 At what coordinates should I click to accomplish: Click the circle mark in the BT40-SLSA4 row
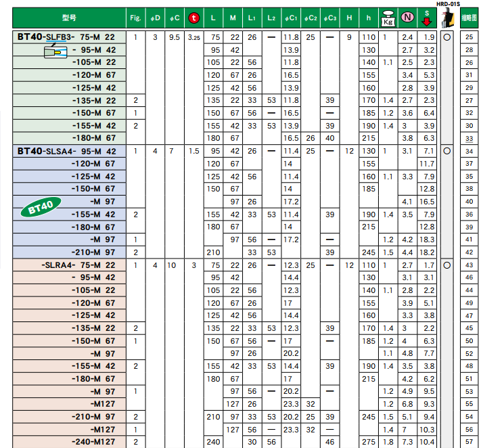tap(447, 151)
